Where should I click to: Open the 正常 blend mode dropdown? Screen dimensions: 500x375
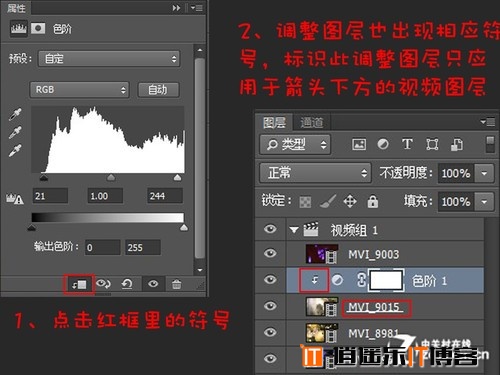click(x=315, y=173)
